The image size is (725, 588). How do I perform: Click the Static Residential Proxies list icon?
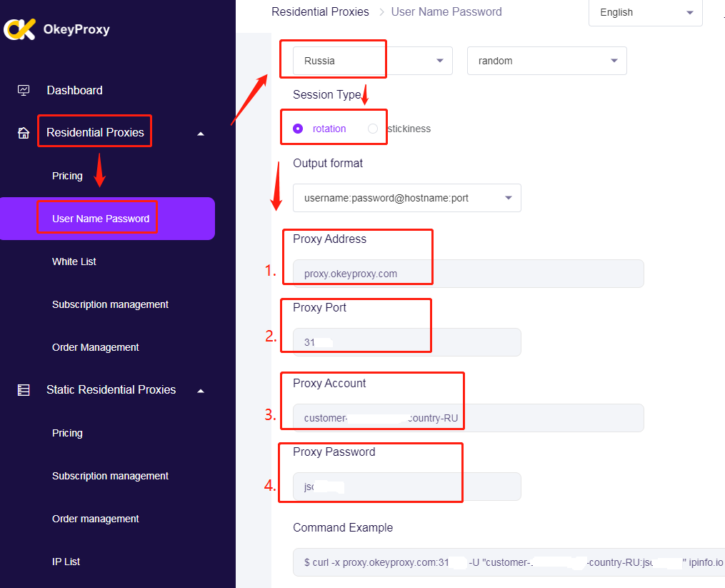coord(24,390)
